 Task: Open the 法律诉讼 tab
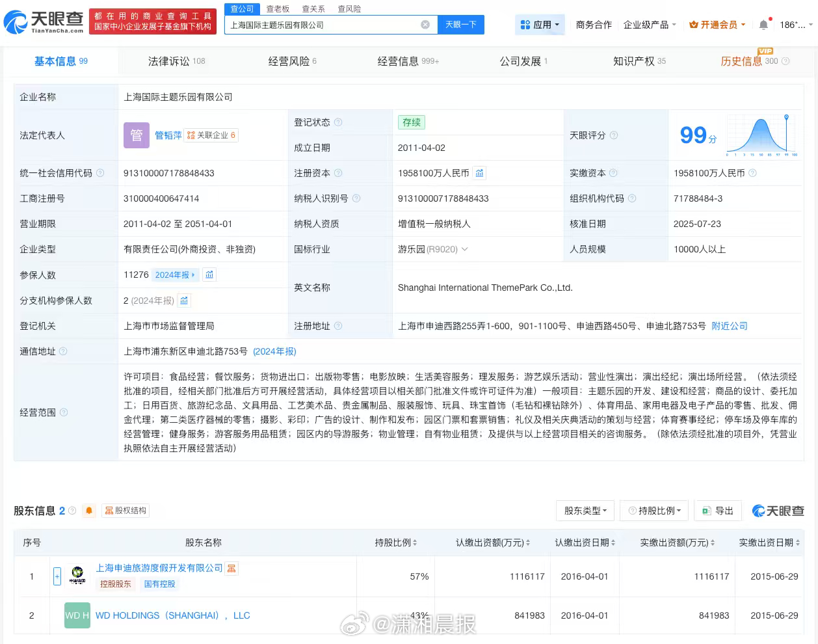[x=176, y=61]
